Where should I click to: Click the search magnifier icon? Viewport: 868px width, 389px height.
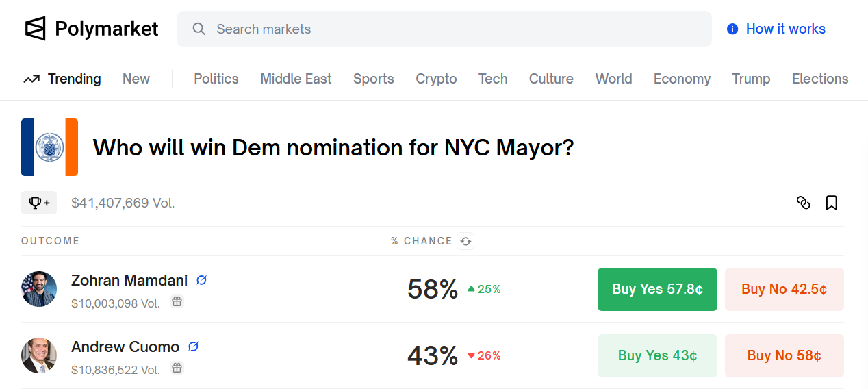(199, 29)
